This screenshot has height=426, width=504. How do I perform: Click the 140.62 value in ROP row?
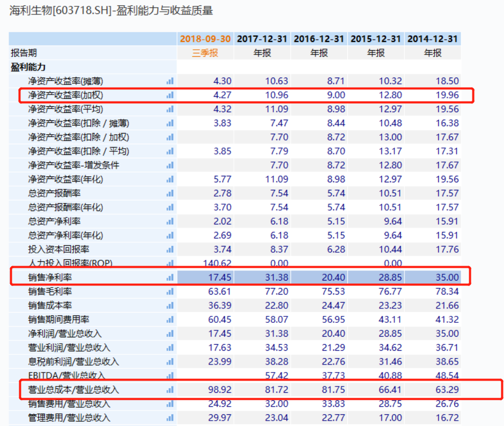point(217,263)
